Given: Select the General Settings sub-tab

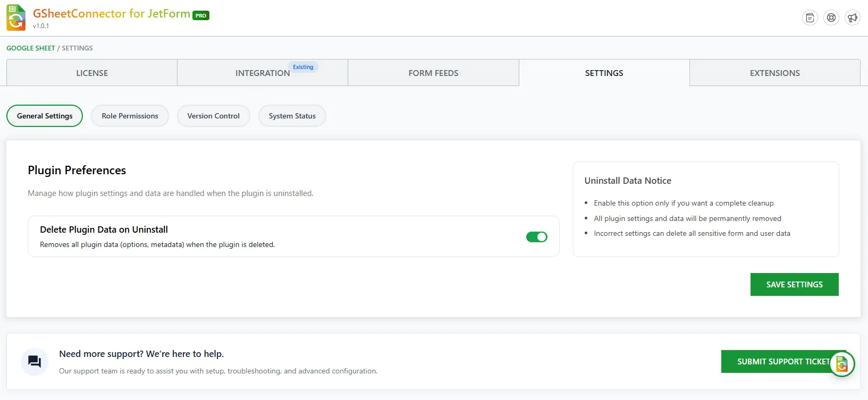Looking at the screenshot, I should tap(45, 116).
